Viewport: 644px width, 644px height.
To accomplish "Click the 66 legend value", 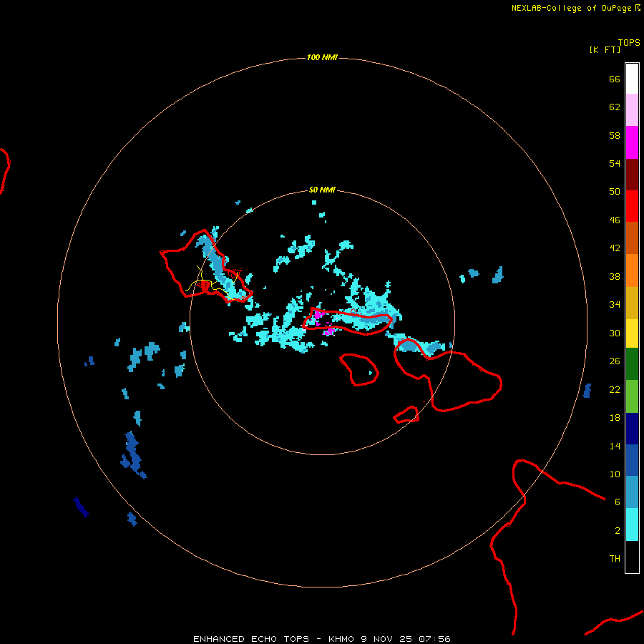I will tap(615, 79).
